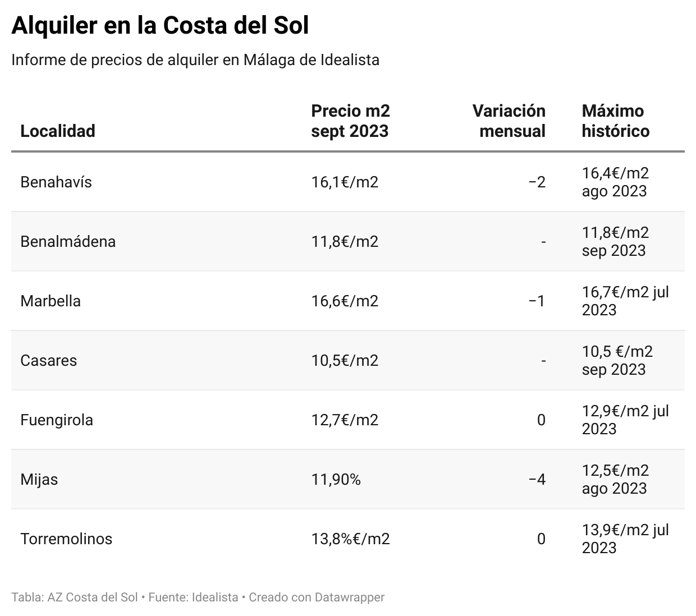The image size is (696, 616).
Task: Open the Creado con Datawrapper footer link
Action: tap(317, 597)
